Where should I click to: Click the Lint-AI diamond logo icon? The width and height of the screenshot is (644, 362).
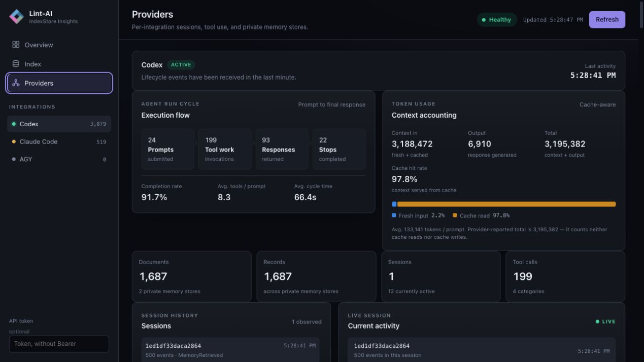coord(16,17)
